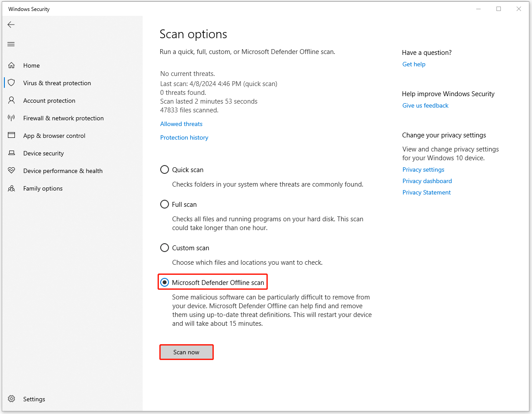This screenshot has height=414, width=532.
Task: Select Microsoft Defender Offline scan option
Action: point(165,283)
